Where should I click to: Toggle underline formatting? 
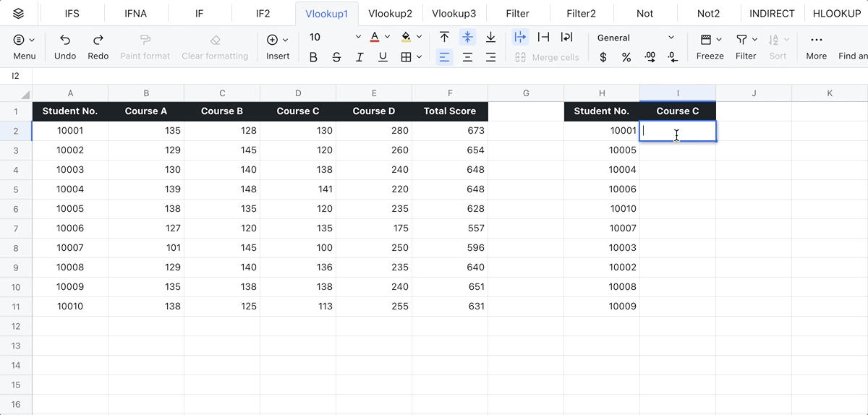coord(383,57)
